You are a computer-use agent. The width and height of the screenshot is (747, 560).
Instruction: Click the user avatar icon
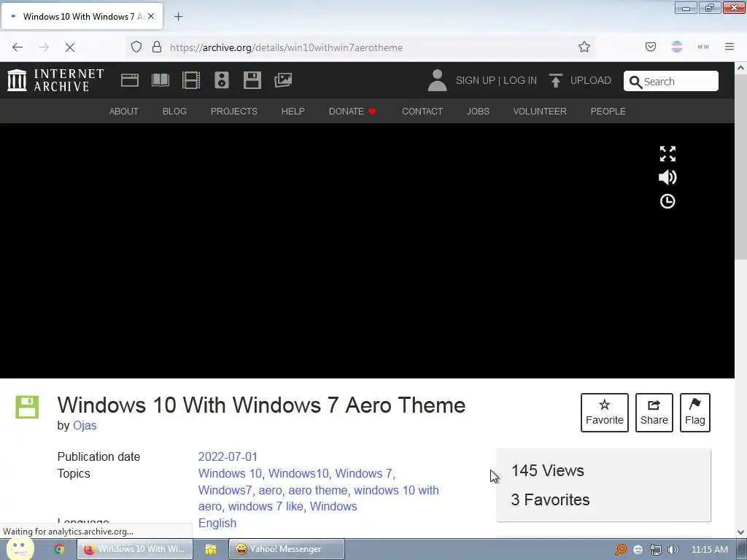(x=437, y=80)
